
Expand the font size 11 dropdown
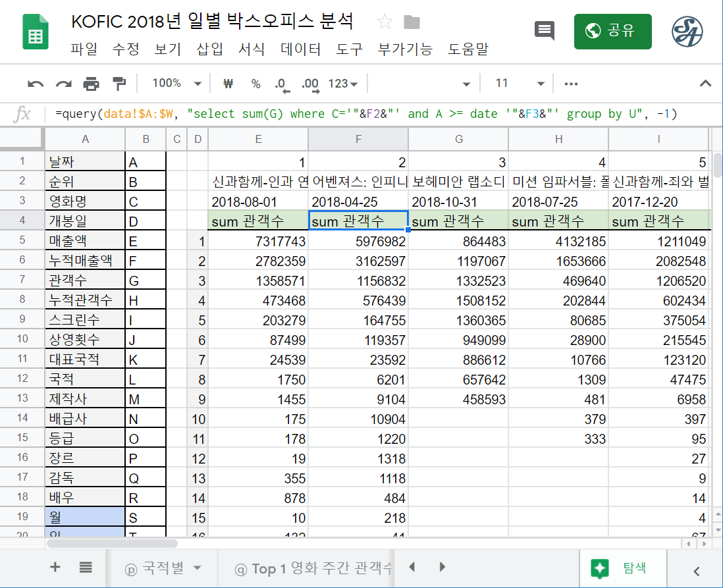tap(520, 84)
